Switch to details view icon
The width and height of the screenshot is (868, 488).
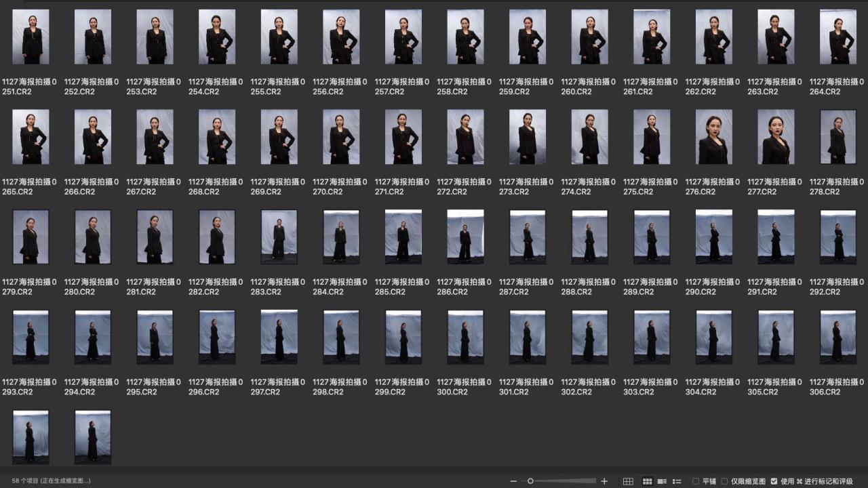click(x=662, y=481)
